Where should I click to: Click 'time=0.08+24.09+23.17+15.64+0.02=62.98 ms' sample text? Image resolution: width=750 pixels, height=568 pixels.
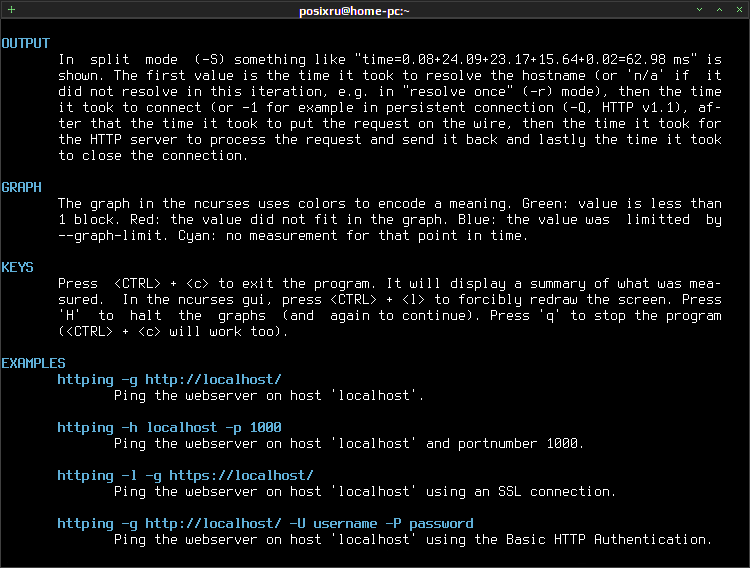coord(526,59)
